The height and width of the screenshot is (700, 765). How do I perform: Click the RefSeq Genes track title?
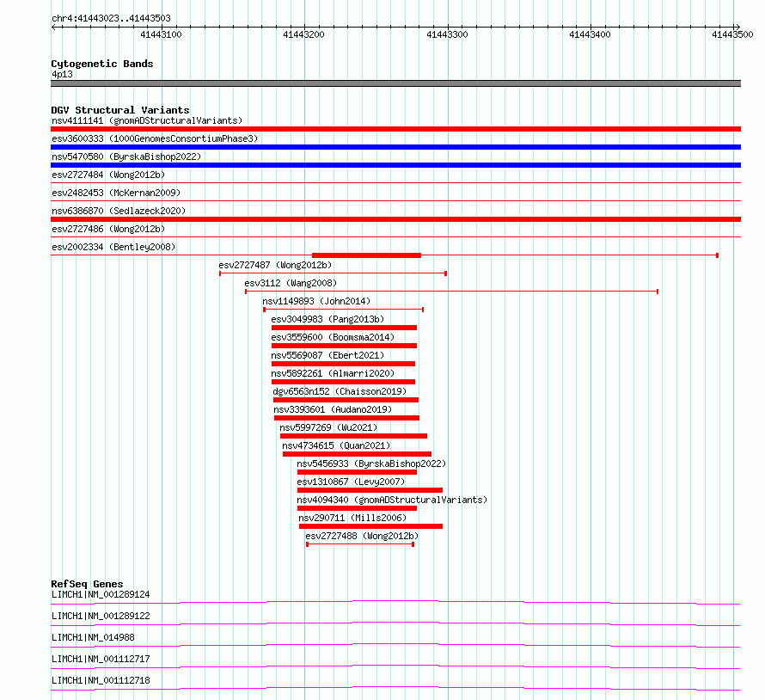[87, 584]
